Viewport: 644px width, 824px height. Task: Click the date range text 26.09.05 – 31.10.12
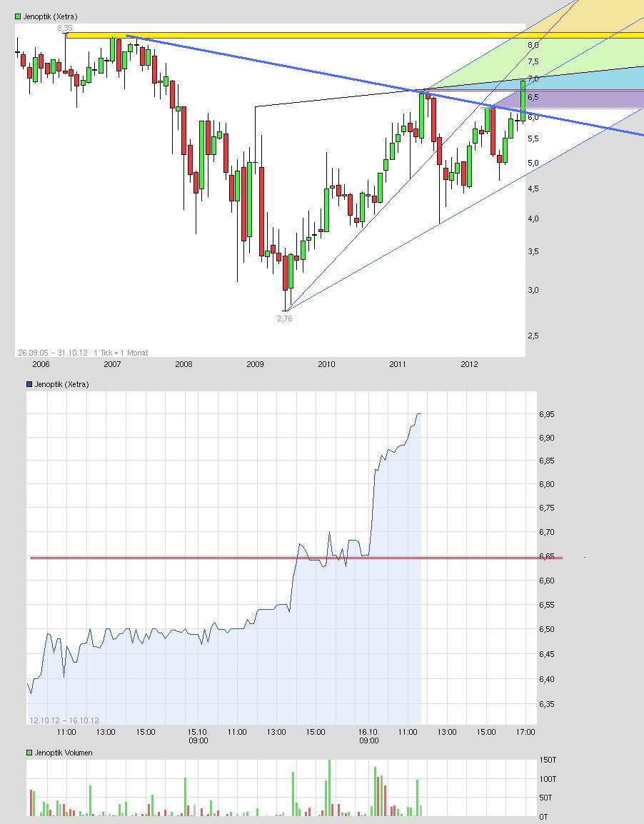point(53,353)
